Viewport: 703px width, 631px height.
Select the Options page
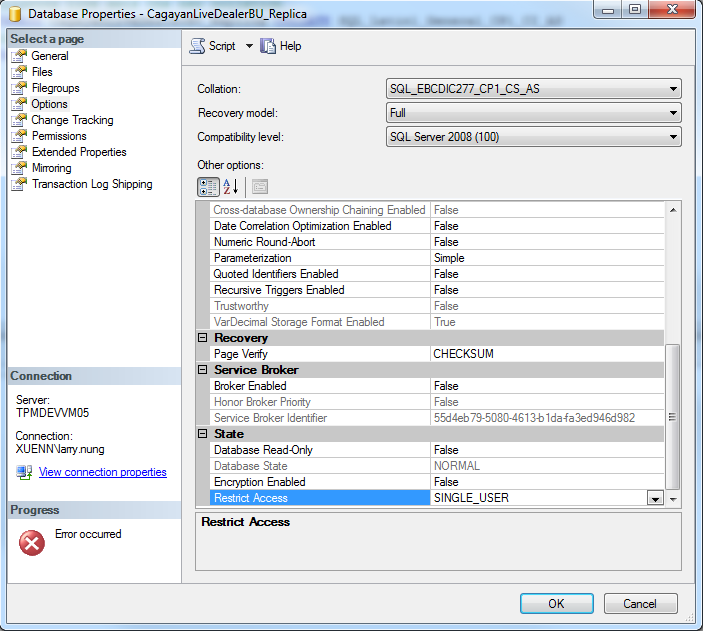(49, 104)
